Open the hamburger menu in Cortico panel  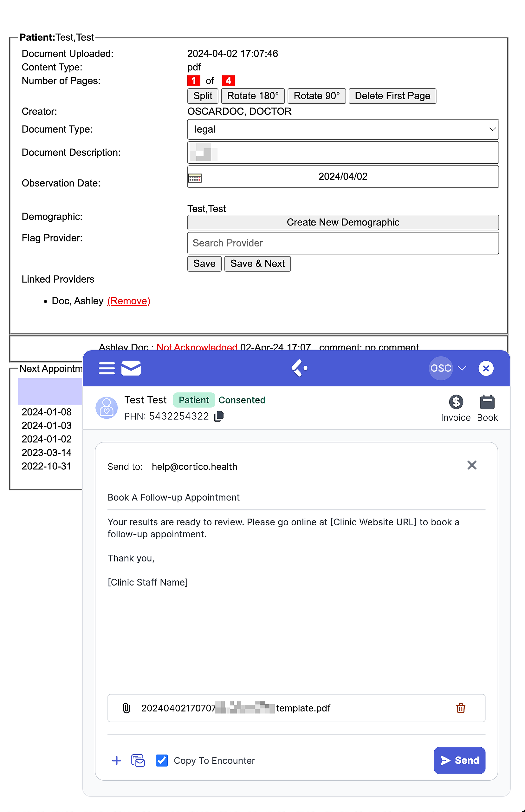pyautogui.click(x=107, y=368)
